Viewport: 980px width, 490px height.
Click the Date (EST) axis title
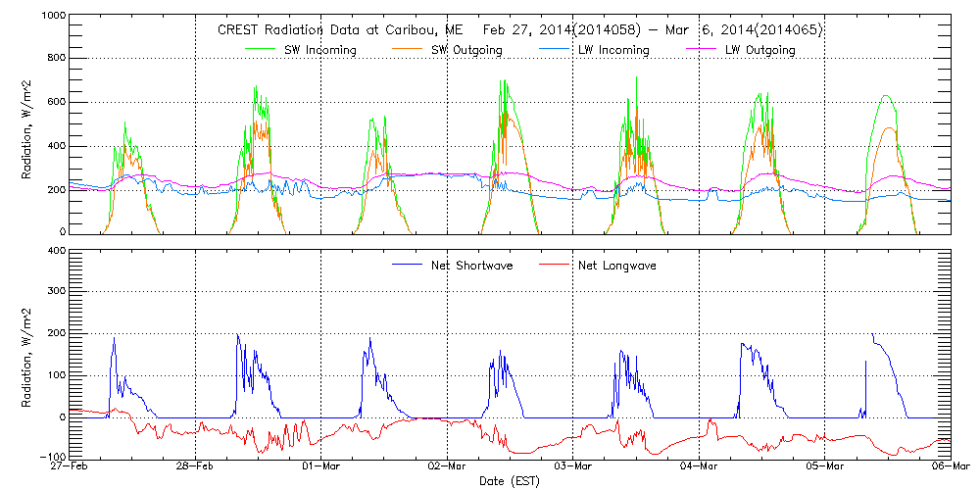511,481
